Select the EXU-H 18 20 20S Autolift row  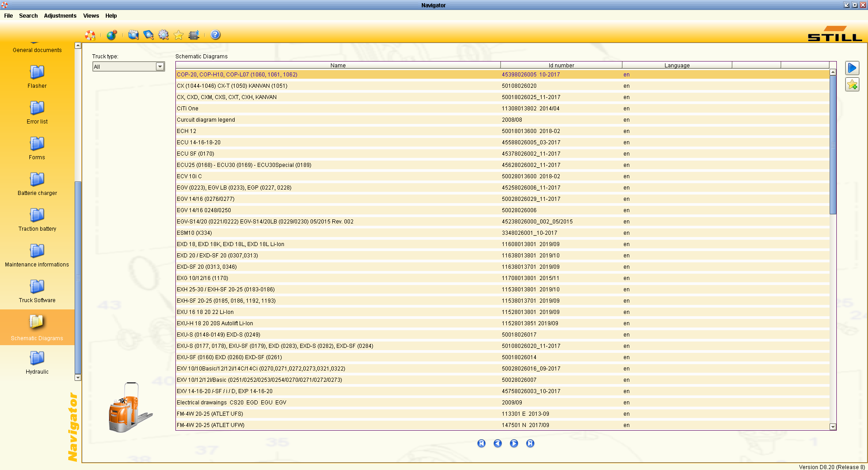[503, 323]
